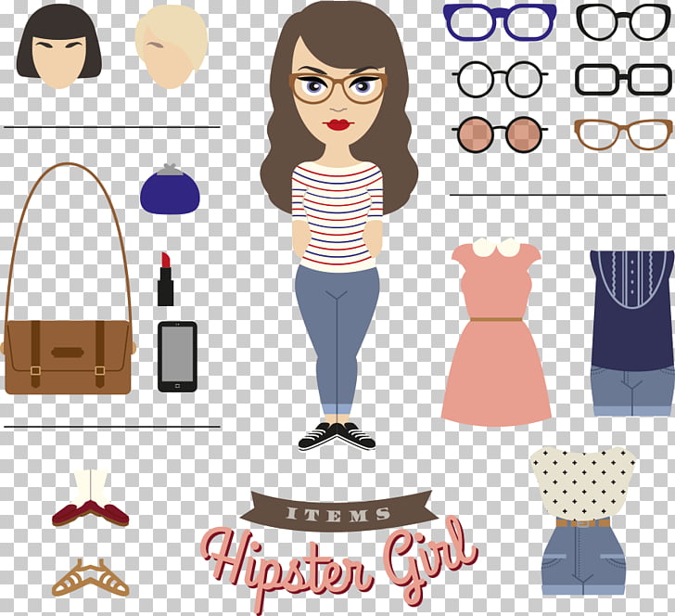This screenshot has width=675, height=616.
Task: Select the dark bob hairstyle head
Action: [59, 46]
